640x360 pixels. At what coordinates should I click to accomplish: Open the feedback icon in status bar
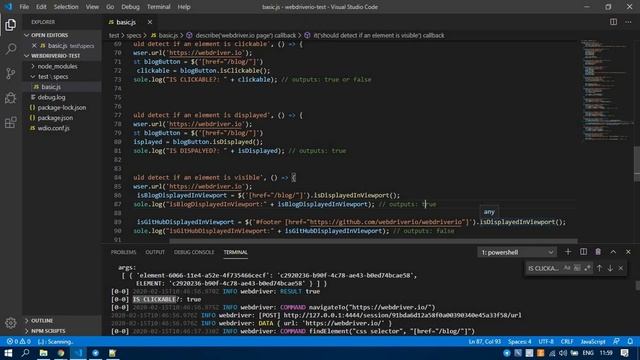(x=616, y=341)
